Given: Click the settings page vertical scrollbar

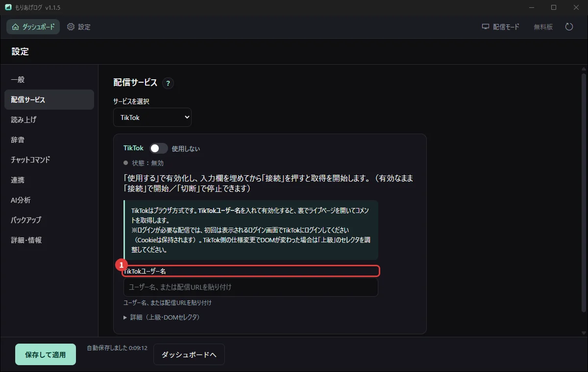Looking at the screenshot, I should 584,192.
